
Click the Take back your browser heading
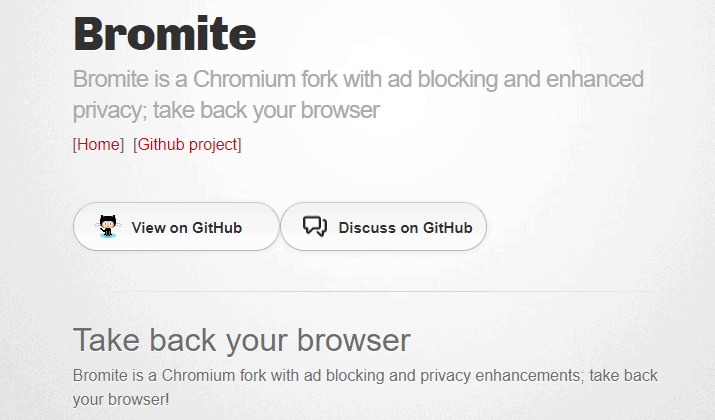[x=242, y=340]
